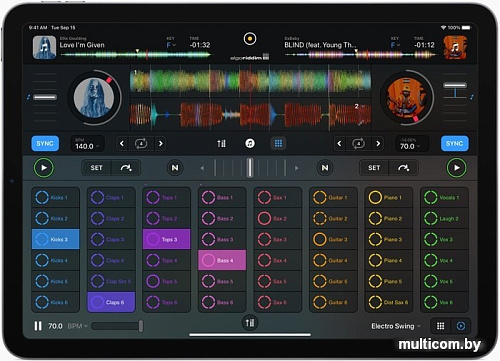Switch to circular pad view icon bottom right
Image resolution: width=500 pixels, height=361 pixels.
[461, 326]
